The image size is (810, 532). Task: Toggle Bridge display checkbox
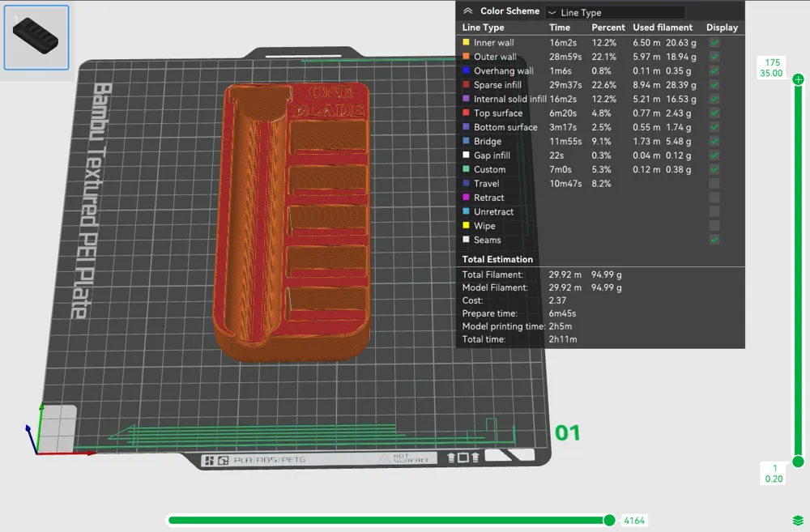click(714, 141)
